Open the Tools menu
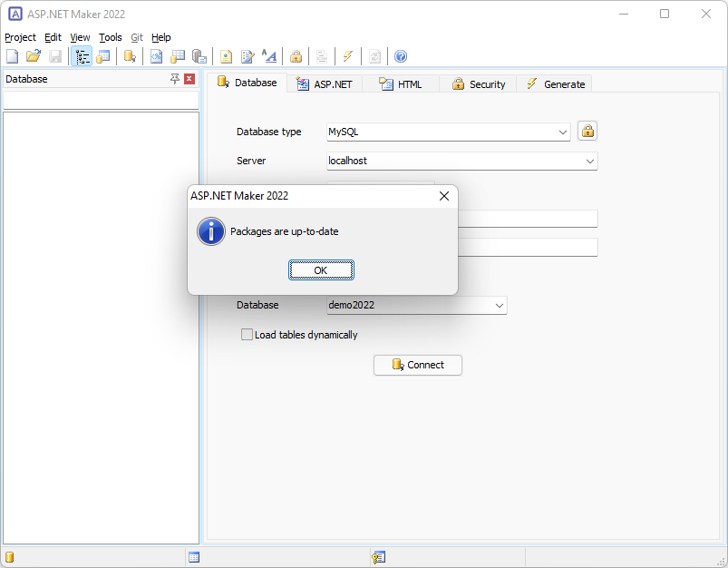This screenshot has width=728, height=568. pyautogui.click(x=111, y=37)
